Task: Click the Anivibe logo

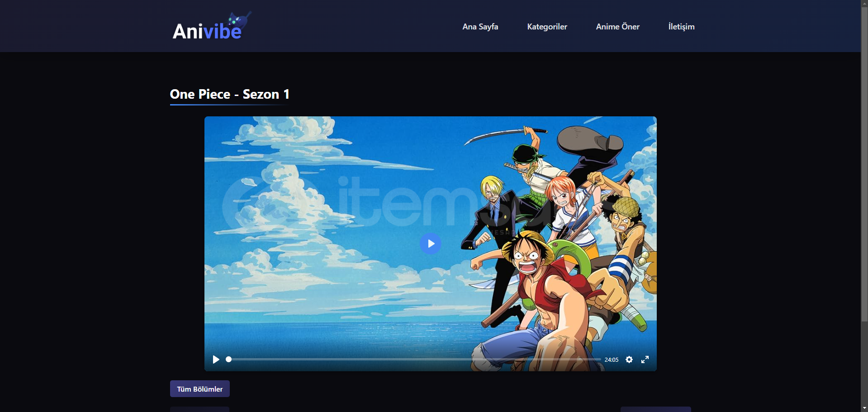Action: coord(211,26)
